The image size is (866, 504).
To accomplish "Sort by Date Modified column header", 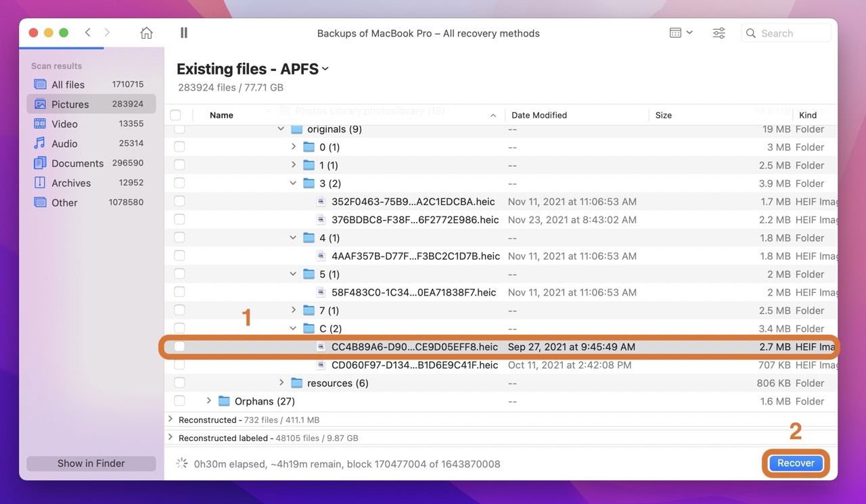I will [539, 115].
